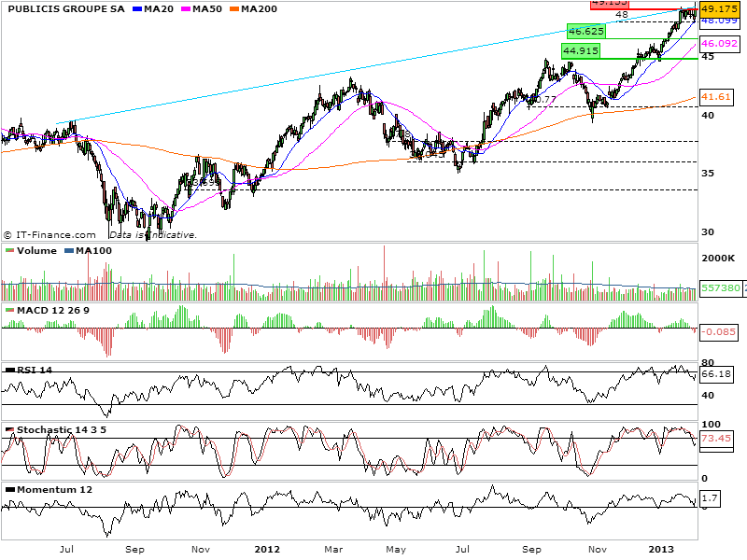Click the 49.175 current price tag
This screenshot has height=560, width=747.
click(719, 9)
